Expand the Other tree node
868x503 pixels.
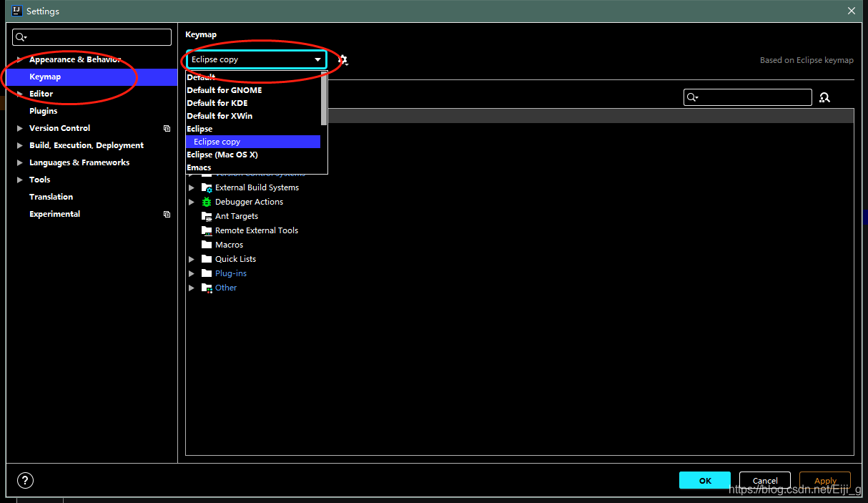192,288
